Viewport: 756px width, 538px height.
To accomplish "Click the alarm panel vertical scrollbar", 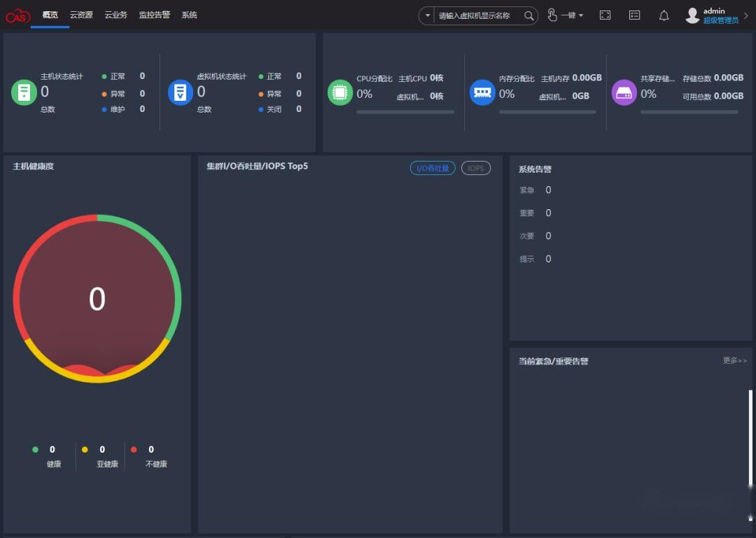I will coord(750,438).
